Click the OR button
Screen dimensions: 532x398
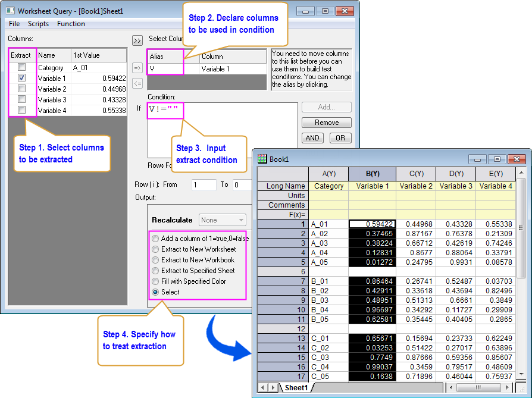[340, 138]
